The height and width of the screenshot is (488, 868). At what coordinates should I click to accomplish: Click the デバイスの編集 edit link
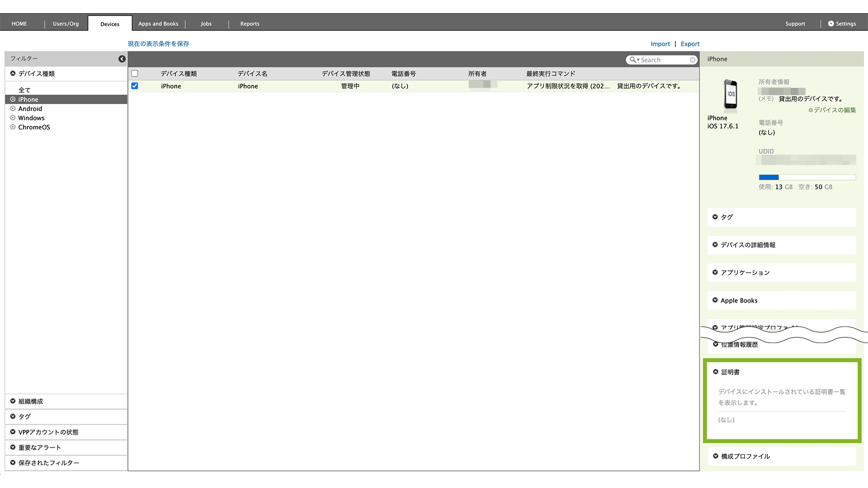(832, 110)
